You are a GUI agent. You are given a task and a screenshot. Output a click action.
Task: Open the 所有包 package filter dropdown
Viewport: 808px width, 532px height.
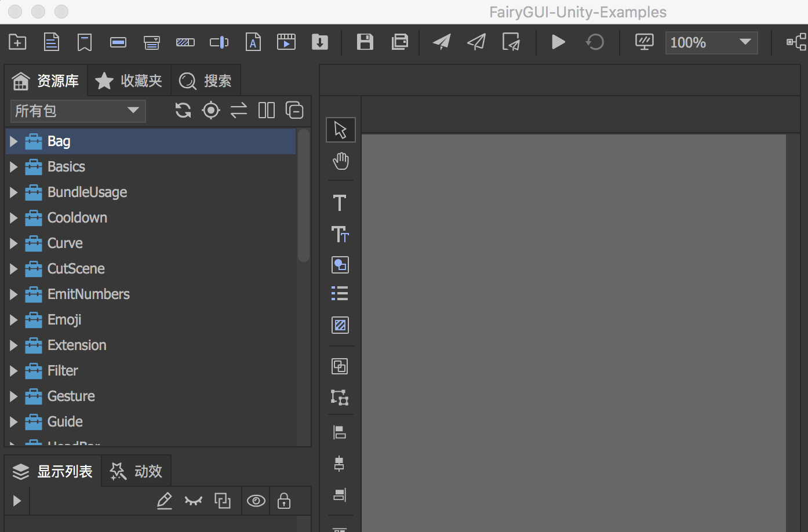[x=78, y=111]
